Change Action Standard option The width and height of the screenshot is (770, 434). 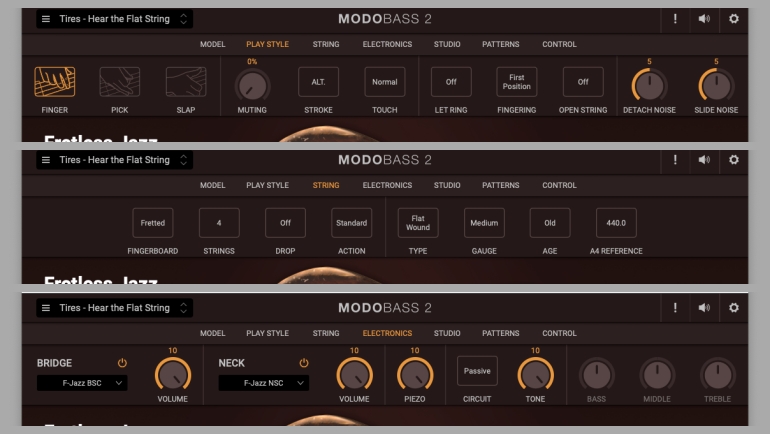pyautogui.click(x=352, y=222)
